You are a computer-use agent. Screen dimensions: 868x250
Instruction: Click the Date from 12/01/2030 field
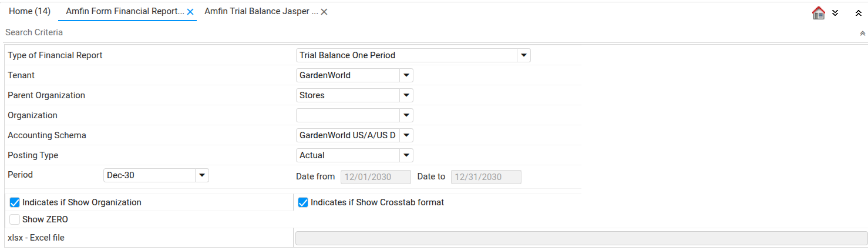point(375,177)
